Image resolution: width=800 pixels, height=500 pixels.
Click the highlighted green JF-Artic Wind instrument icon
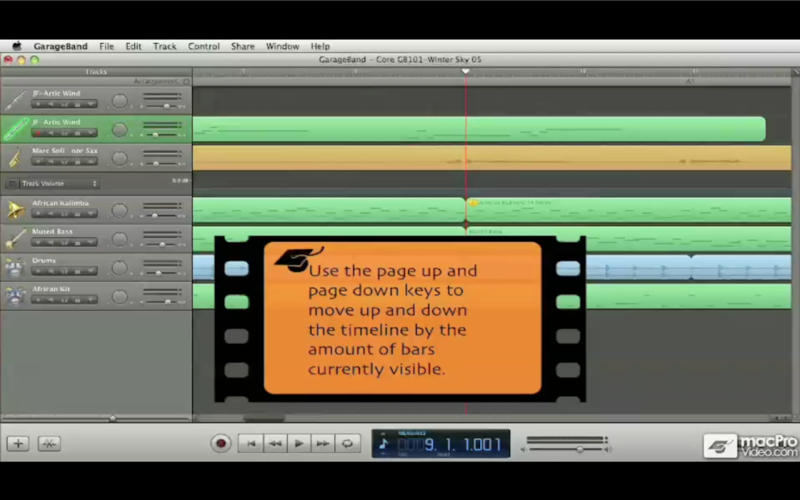pos(15,130)
